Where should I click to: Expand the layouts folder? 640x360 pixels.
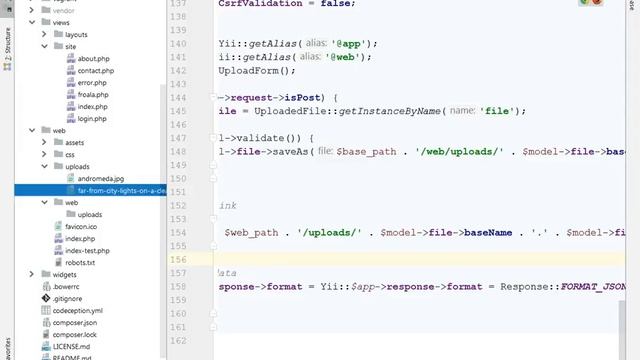tap(44, 34)
